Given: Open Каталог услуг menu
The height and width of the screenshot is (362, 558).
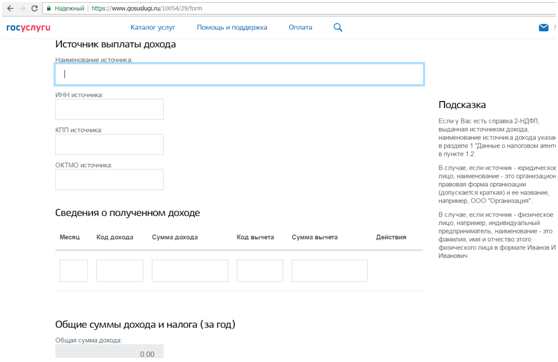Looking at the screenshot, I should [153, 27].
